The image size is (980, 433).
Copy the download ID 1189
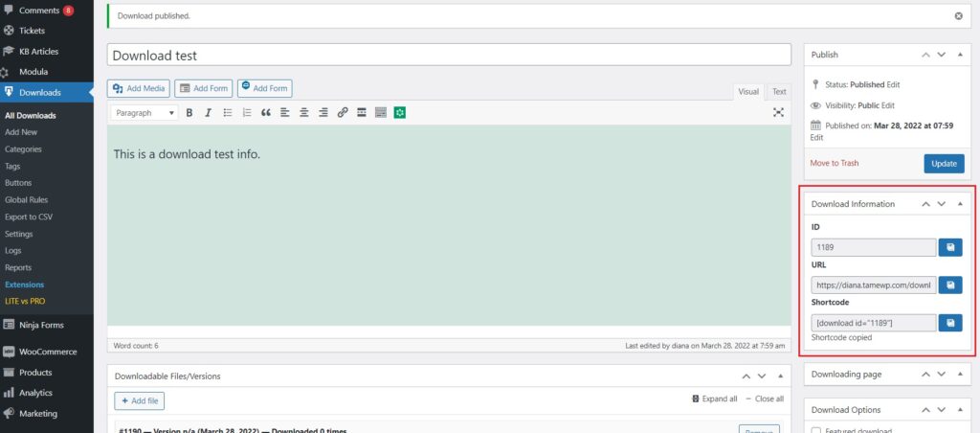click(950, 247)
